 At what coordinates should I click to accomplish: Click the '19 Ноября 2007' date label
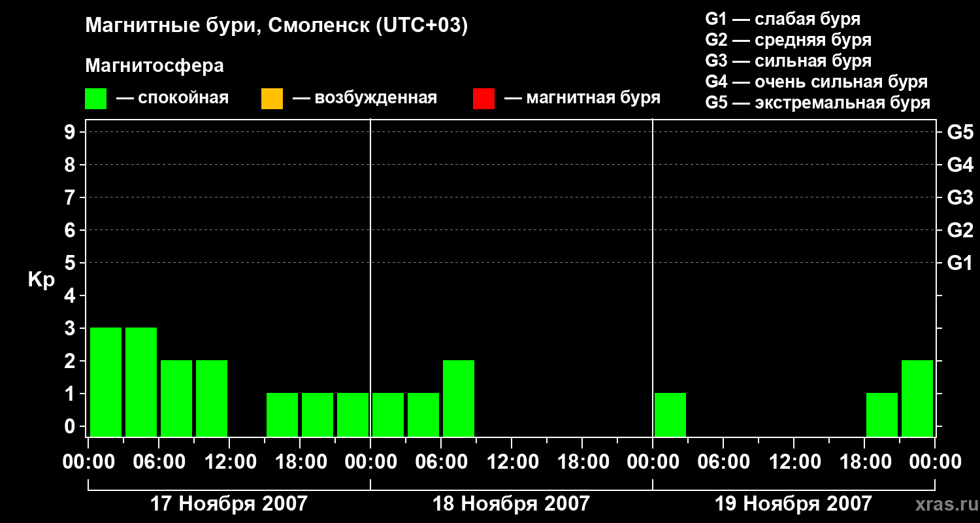[793, 504]
